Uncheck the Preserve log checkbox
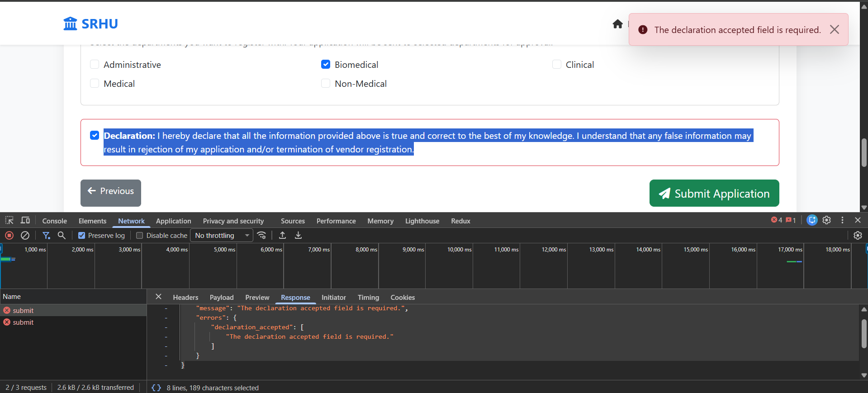 [x=82, y=235]
